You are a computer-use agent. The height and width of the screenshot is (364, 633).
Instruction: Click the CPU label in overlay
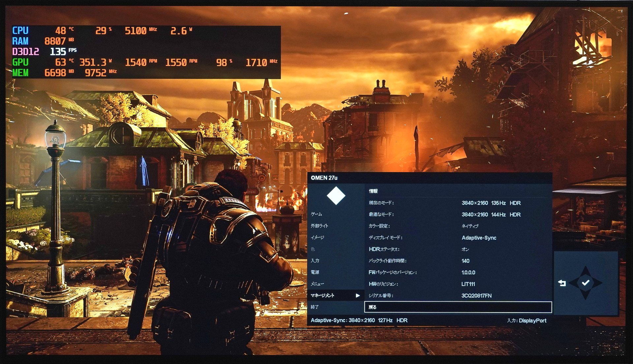click(20, 31)
